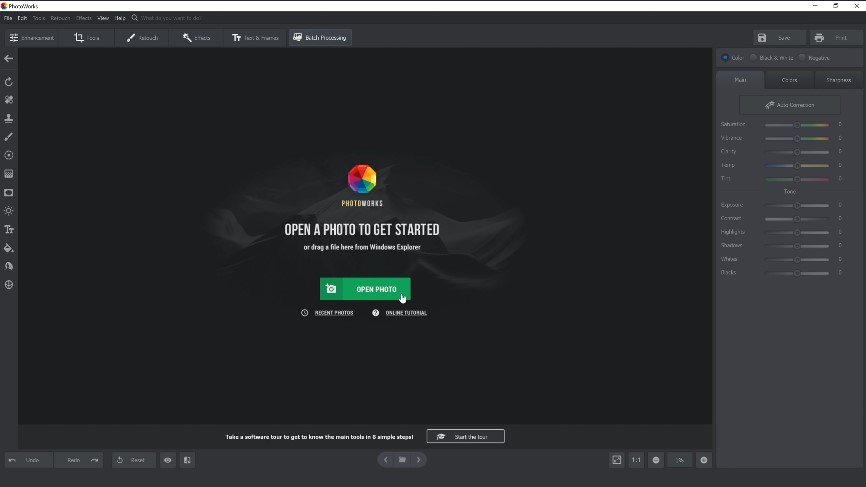Set zoom to 1:1
The image size is (866, 487).
tap(636, 460)
